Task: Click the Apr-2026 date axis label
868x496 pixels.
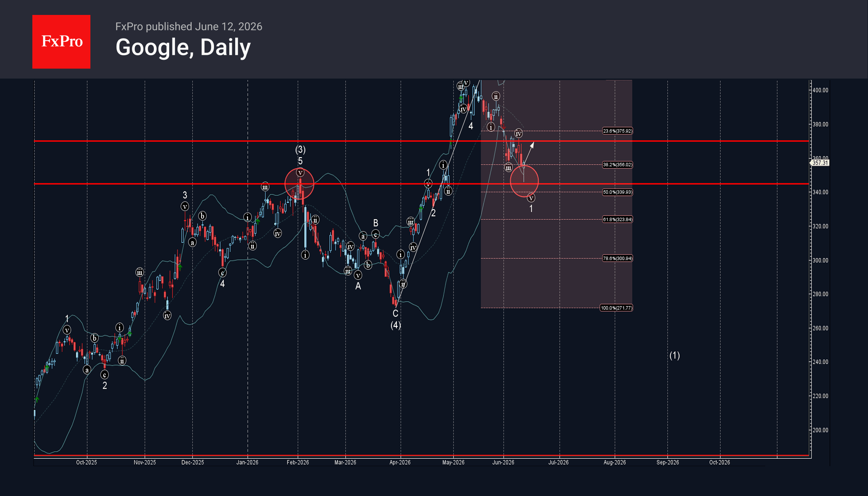Action: tap(400, 462)
